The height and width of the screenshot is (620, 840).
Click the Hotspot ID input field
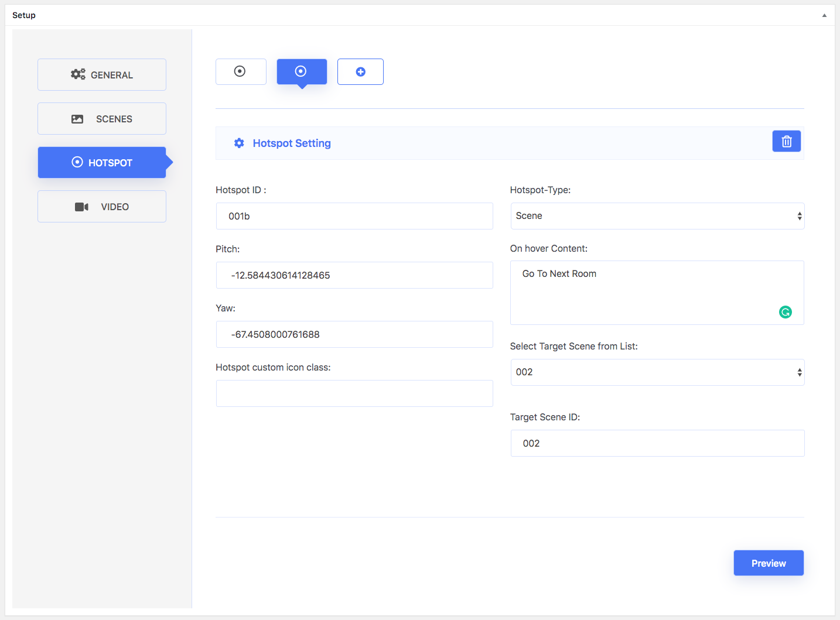point(354,216)
